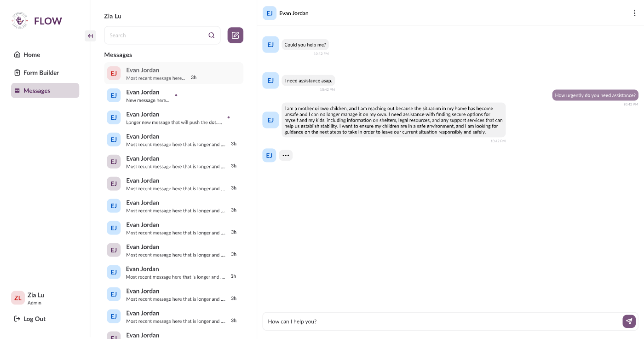Open Form Builder in the sidebar

pyautogui.click(x=45, y=73)
